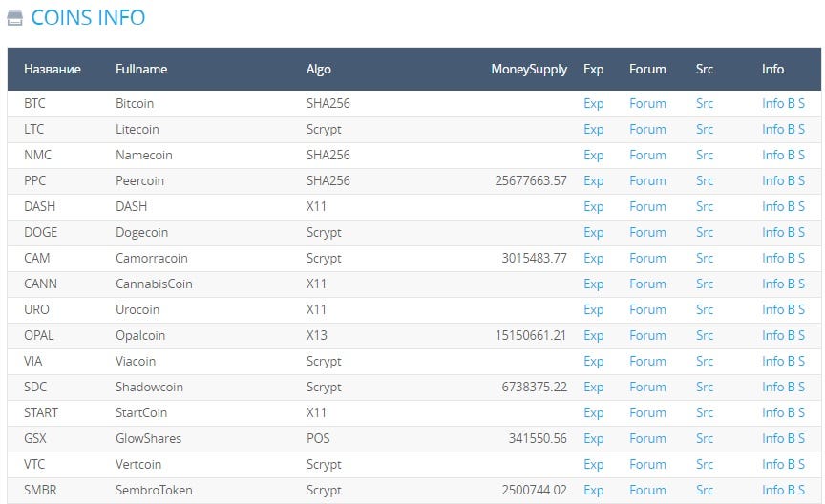Open the Info link in the DASH row
This screenshot has width=825, height=504.
pos(772,207)
